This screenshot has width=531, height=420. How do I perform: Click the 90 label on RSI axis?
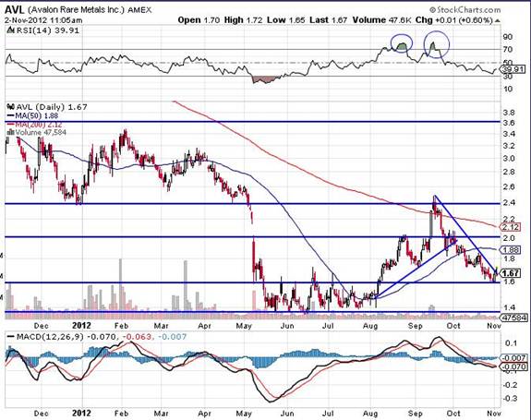(508, 37)
